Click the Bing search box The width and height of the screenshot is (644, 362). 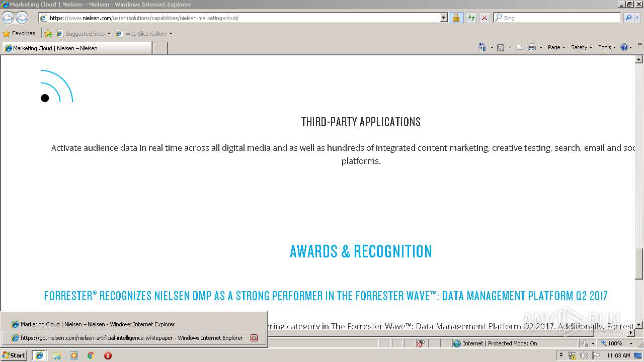[x=557, y=18]
